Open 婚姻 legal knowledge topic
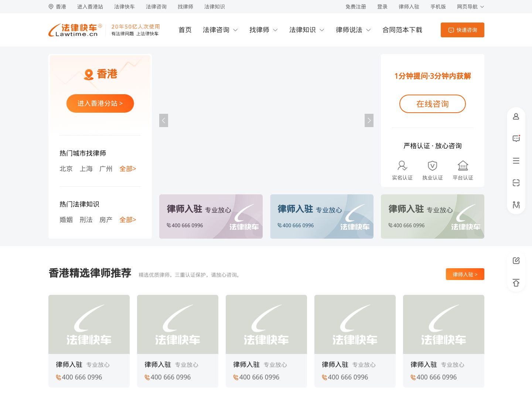Image resolution: width=532 pixels, height=399 pixels. 66,220
